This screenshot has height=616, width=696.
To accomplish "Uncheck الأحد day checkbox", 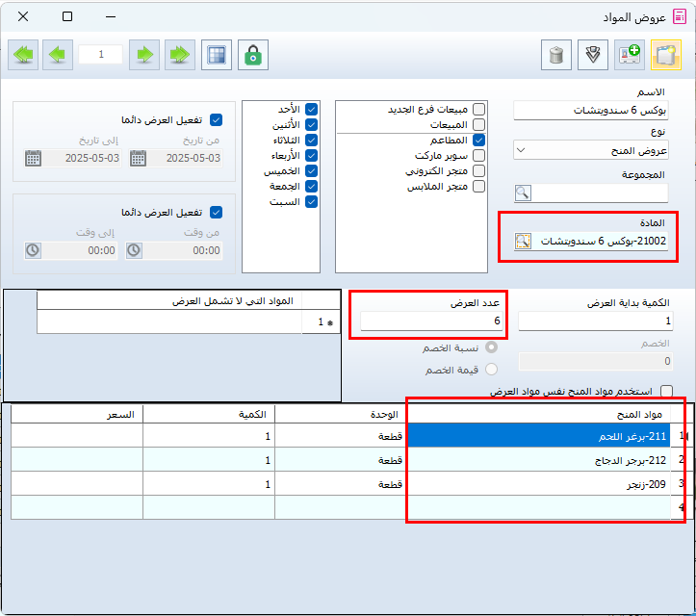I will (311, 109).
